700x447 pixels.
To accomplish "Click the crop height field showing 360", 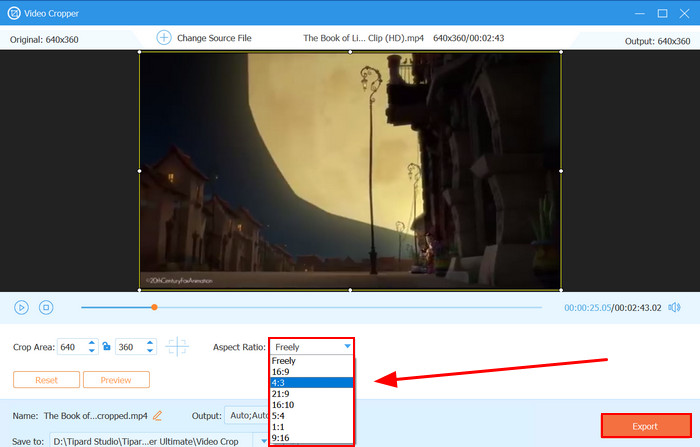I will (130, 347).
